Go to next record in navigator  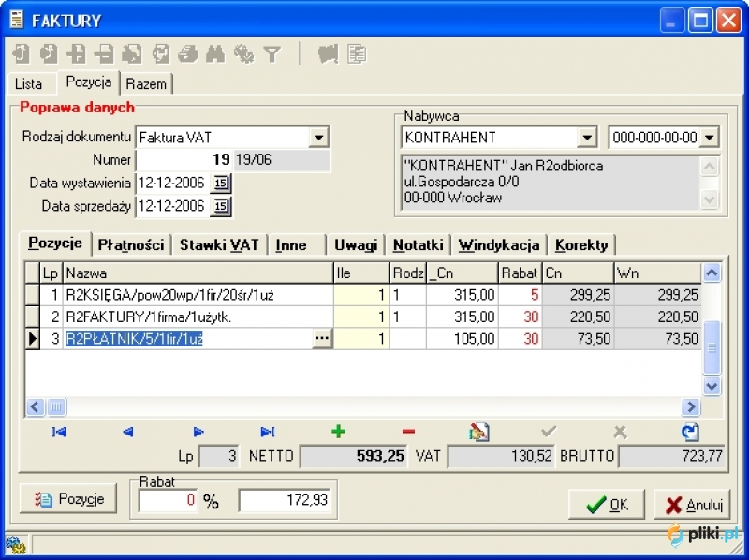pos(198,432)
